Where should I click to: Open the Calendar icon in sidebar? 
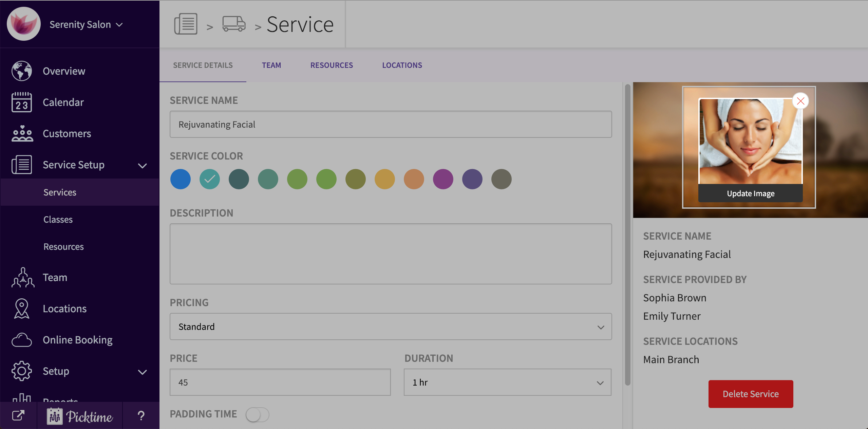pos(22,102)
